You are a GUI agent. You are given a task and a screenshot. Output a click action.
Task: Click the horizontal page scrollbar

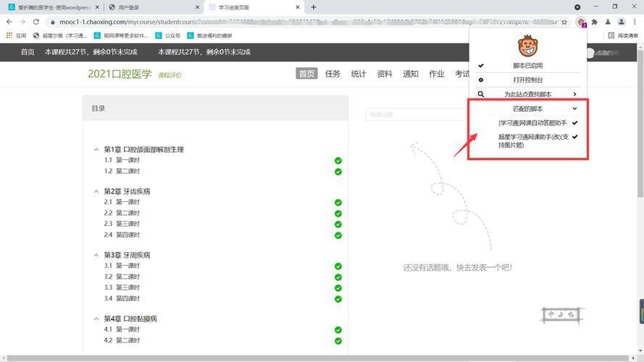coord(318,358)
